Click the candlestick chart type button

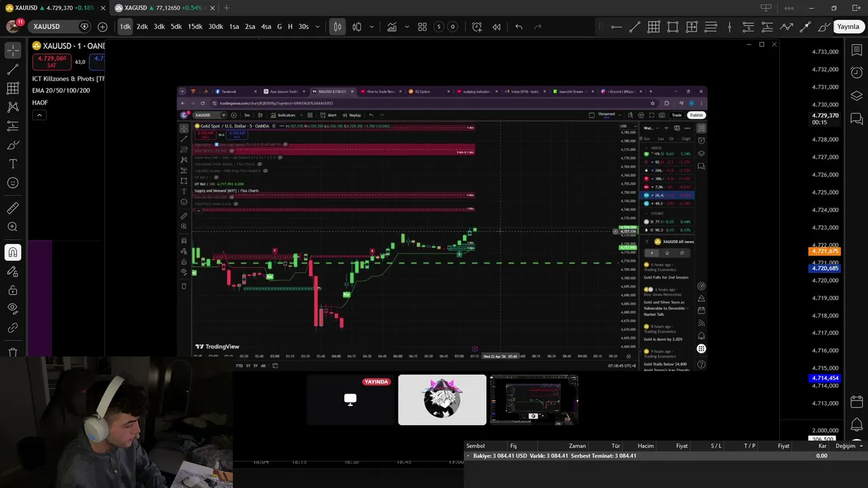tap(337, 26)
